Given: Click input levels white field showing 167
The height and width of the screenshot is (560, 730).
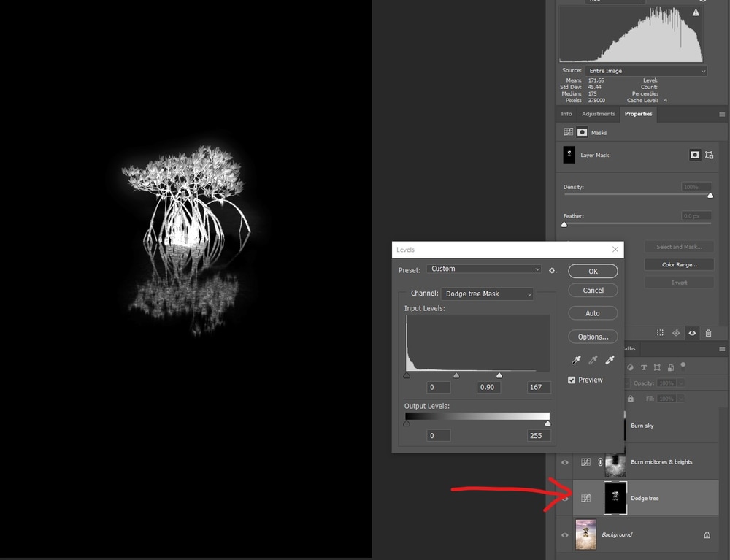Looking at the screenshot, I should (x=539, y=387).
